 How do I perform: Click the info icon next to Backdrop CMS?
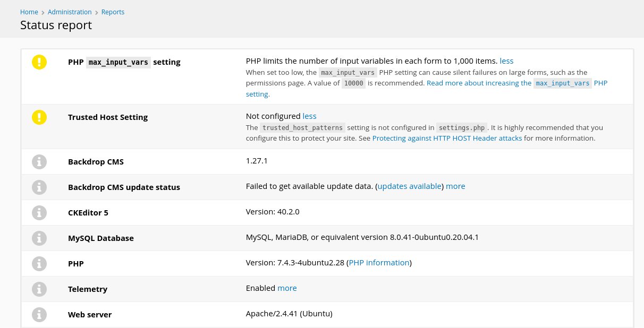pos(39,162)
